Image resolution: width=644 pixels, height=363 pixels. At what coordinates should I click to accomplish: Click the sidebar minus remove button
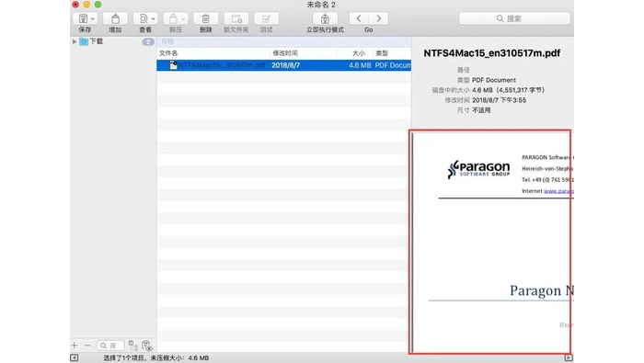pos(87,346)
